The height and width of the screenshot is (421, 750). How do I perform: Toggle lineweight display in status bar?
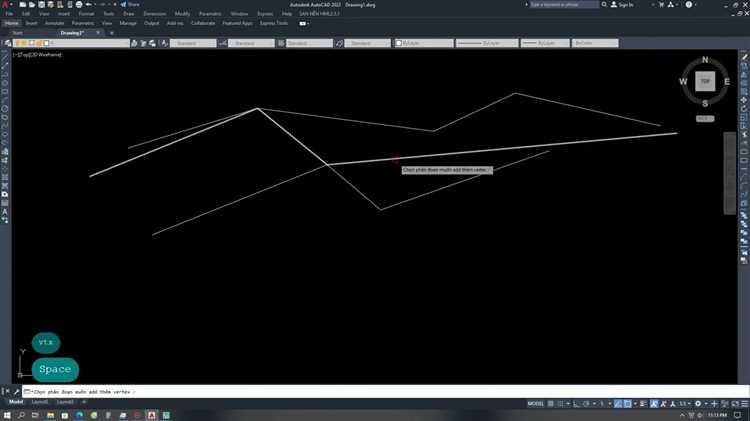coord(643,404)
